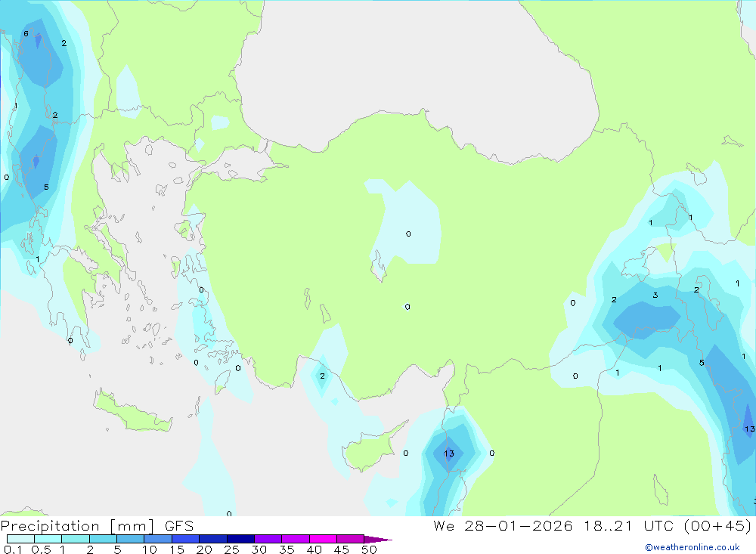Click the legend label '25'
This screenshot has width=756, height=554.
click(231, 549)
